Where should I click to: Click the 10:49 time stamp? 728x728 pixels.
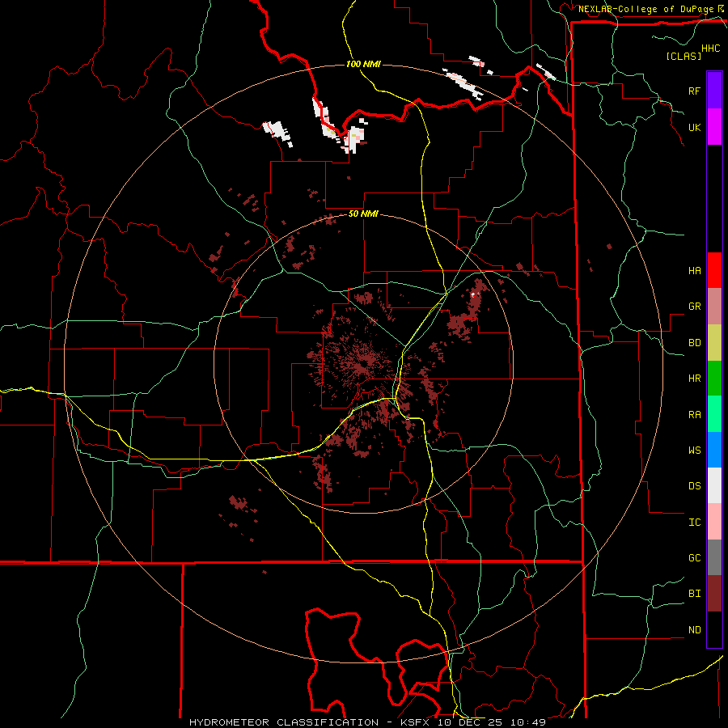pyautogui.click(x=528, y=722)
